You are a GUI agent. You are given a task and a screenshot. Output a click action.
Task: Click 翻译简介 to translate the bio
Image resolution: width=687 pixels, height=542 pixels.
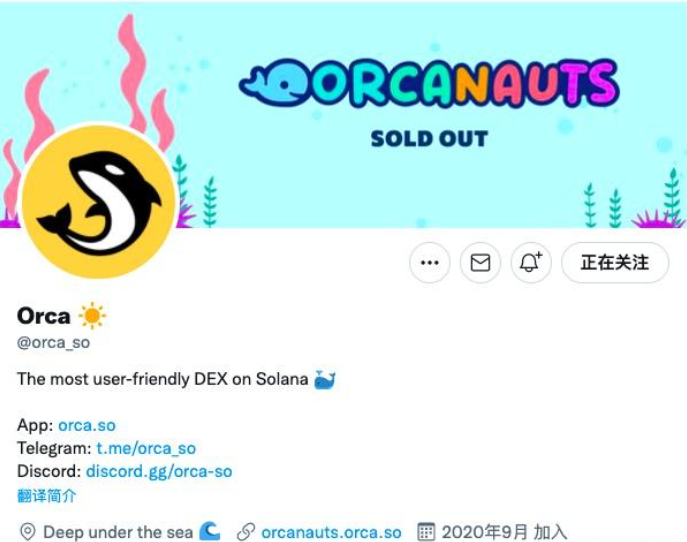(46, 496)
